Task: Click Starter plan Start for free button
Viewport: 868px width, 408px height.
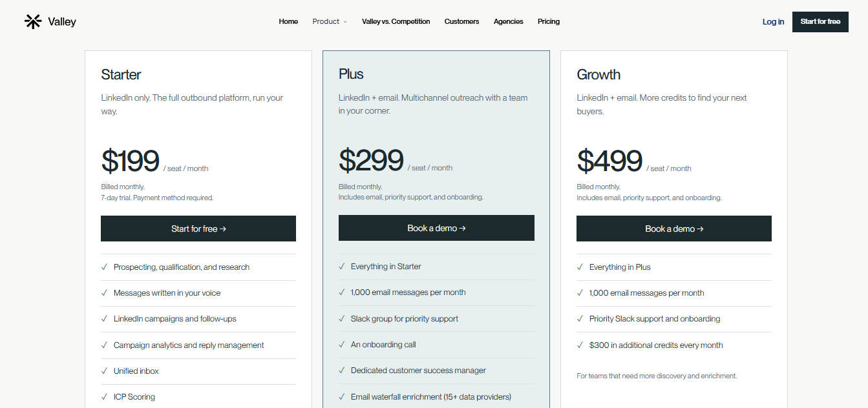Action: tap(198, 229)
